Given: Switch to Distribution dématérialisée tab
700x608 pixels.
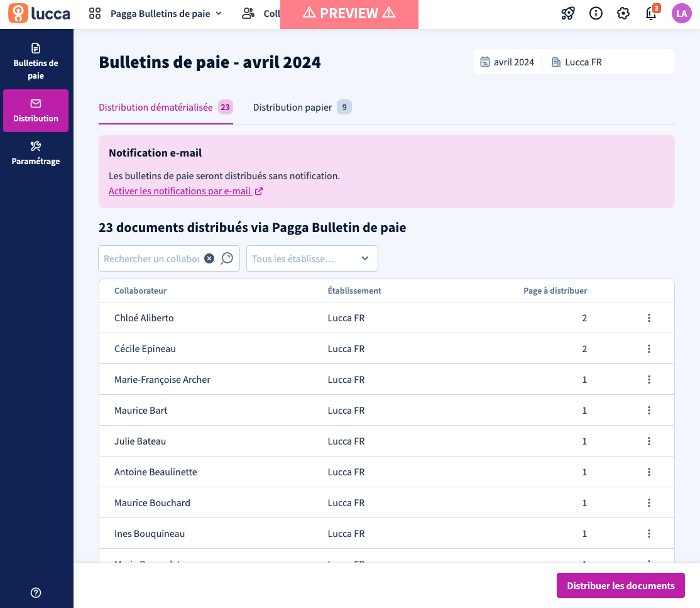Looking at the screenshot, I should click(166, 108).
